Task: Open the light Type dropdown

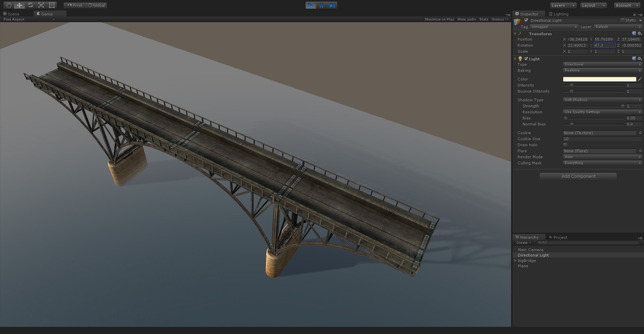Action: 602,64
